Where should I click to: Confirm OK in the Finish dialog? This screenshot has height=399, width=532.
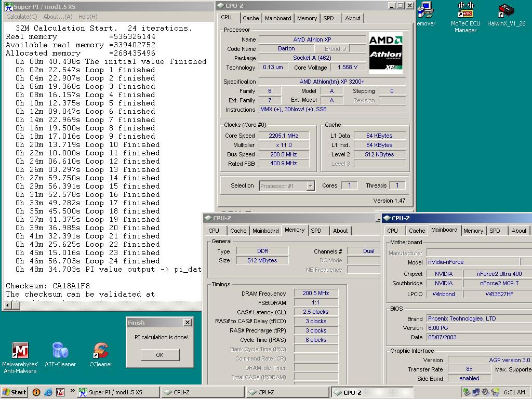coord(160,355)
